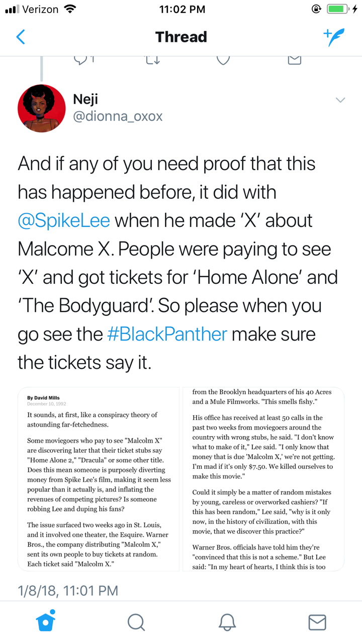362x644 pixels.
Task: Open the Notifications bell icon
Action: pos(227,622)
